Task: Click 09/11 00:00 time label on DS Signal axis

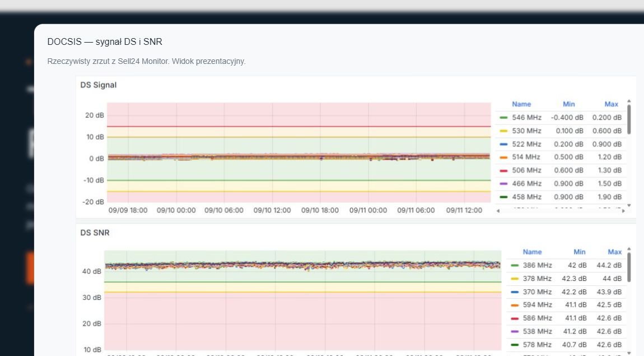Action: [368, 210]
